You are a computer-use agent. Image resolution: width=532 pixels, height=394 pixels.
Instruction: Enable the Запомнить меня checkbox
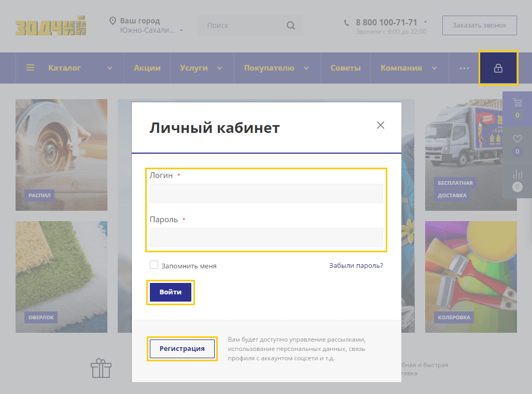(x=154, y=265)
